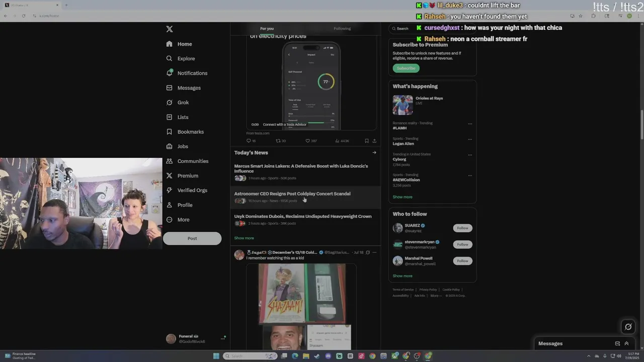Follow SUAREZ
Image resolution: width=644 pixels, height=362 pixels.
pyautogui.click(x=462, y=228)
